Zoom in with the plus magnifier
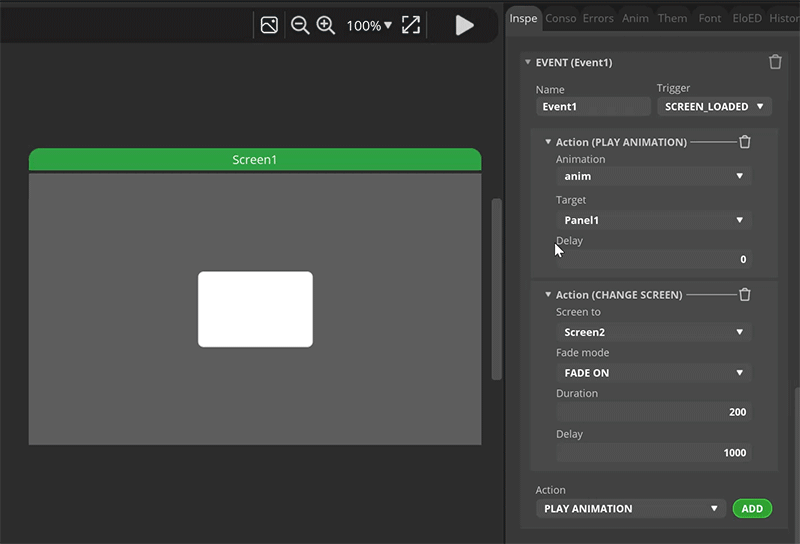The height and width of the screenshot is (544, 800). point(326,25)
